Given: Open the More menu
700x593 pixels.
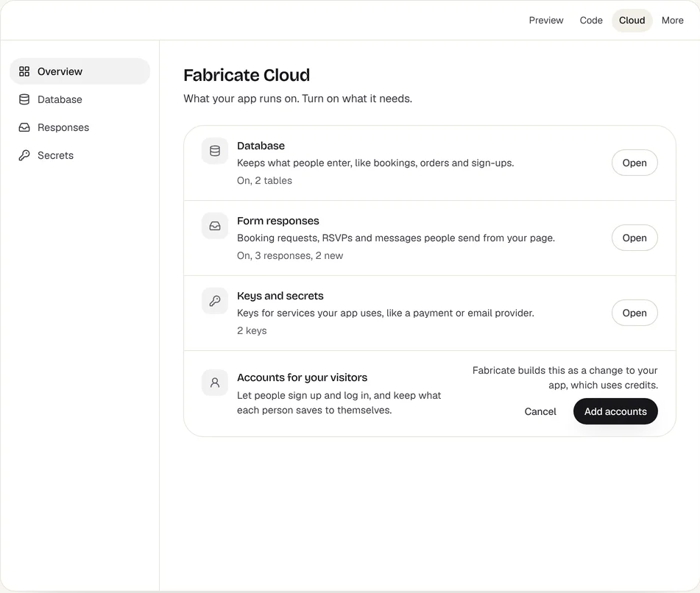Looking at the screenshot, I should click(672, 20).
